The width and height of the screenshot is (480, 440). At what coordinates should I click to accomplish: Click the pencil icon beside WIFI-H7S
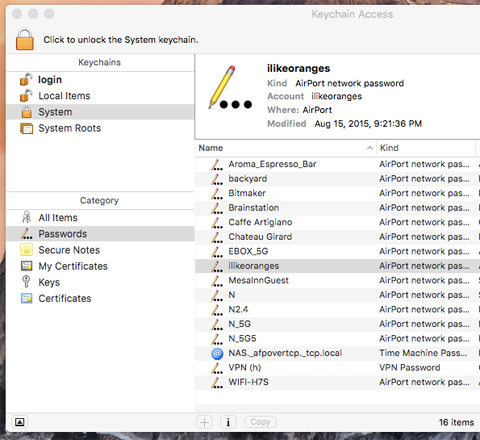pyautogui.click(x=217, y=382)
